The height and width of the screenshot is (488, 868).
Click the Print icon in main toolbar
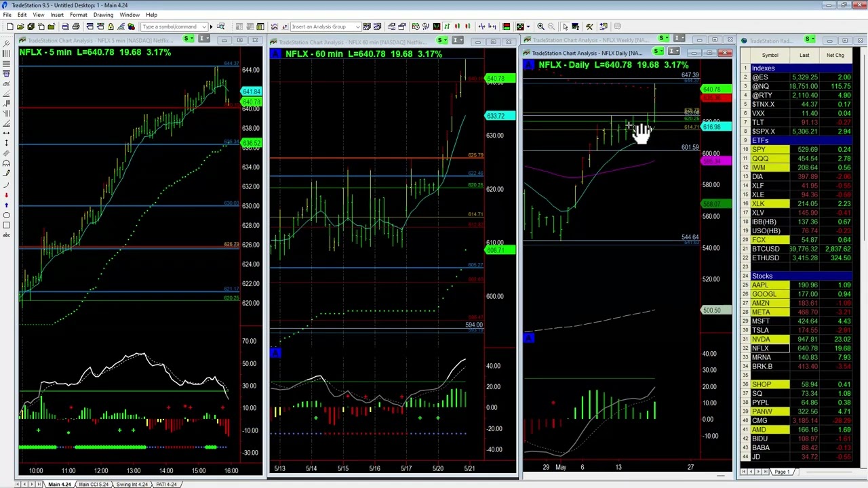pyautogui.click(x=76, y=26)
